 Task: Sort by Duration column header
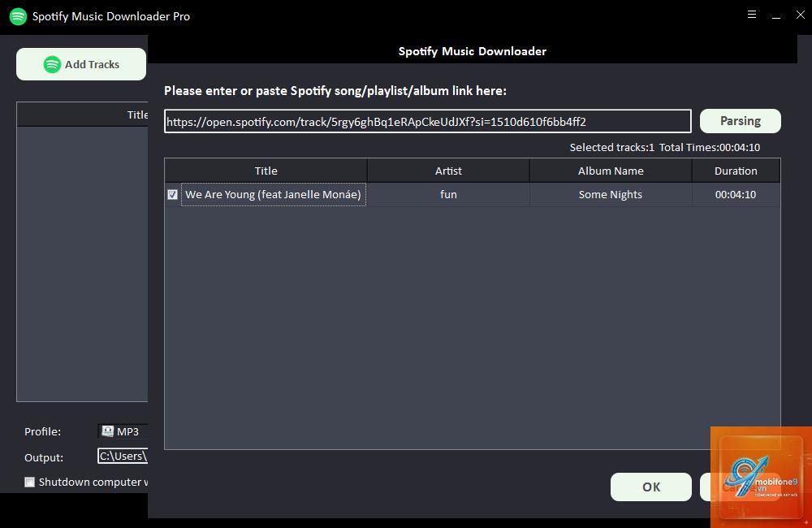click(736, 171)
